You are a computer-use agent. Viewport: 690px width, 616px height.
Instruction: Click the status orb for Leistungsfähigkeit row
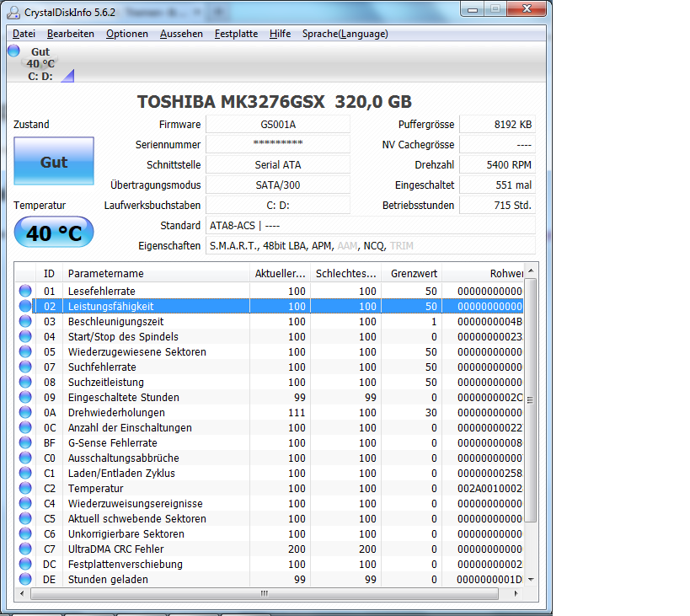(x=25, y=306)
